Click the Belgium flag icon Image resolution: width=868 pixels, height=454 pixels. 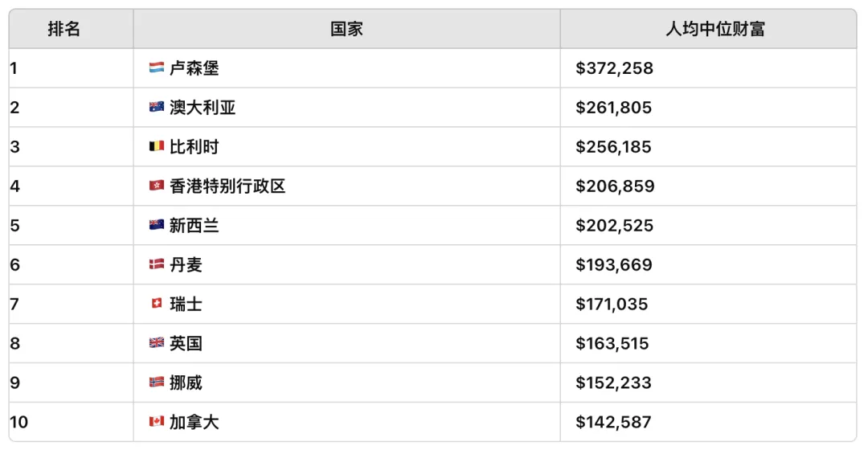[x=157, y=146]
